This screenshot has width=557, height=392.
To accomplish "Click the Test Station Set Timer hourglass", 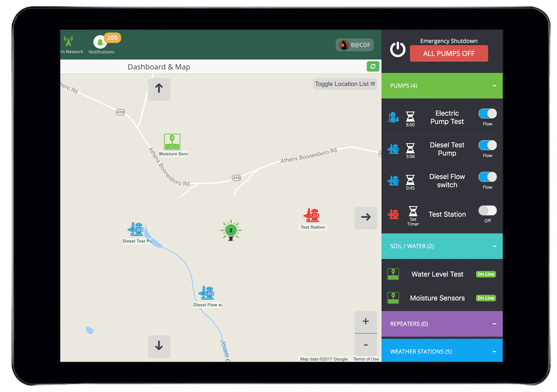I will click(x=413, y=211).
